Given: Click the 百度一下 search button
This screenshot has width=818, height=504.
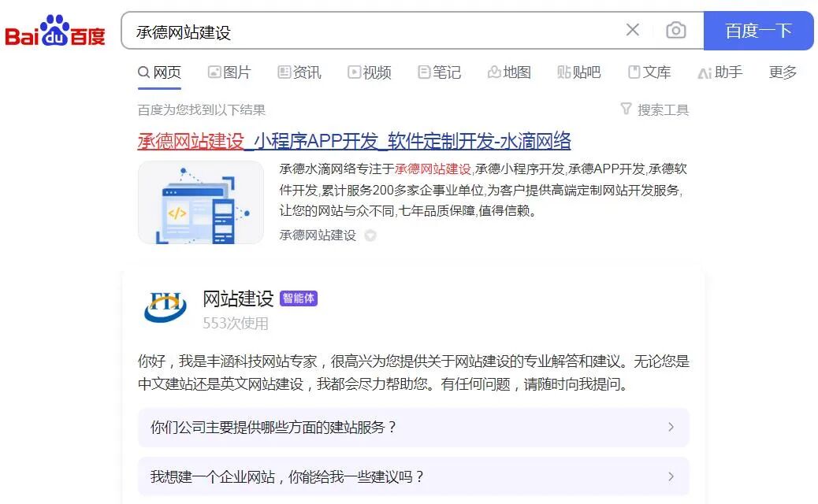Looking at the screenshot, I should [x=758, y=31].
